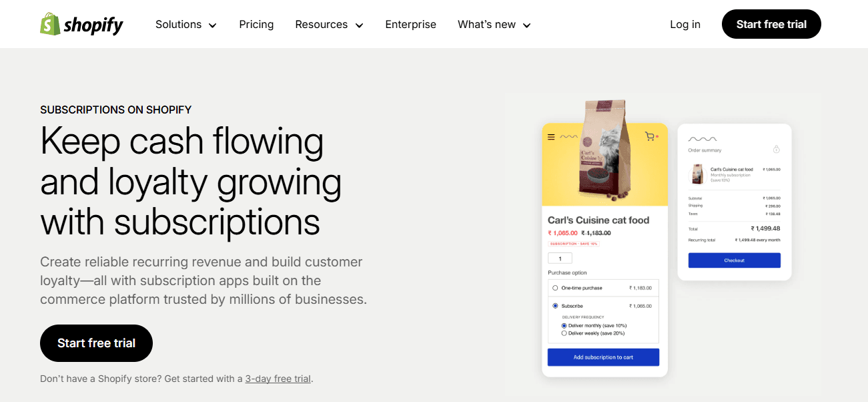
Task: Open the 3-day free trial link
Action: point(278,379)
